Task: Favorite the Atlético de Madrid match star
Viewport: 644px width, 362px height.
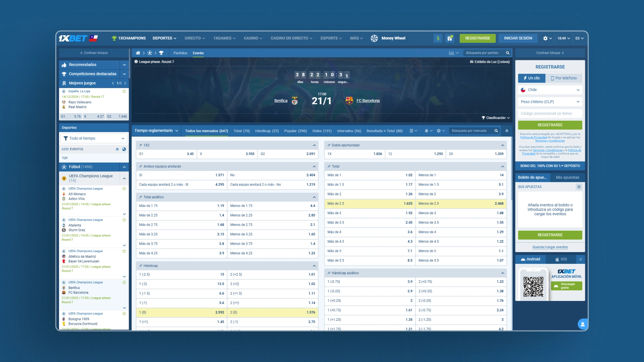Action: pos(124,251)
